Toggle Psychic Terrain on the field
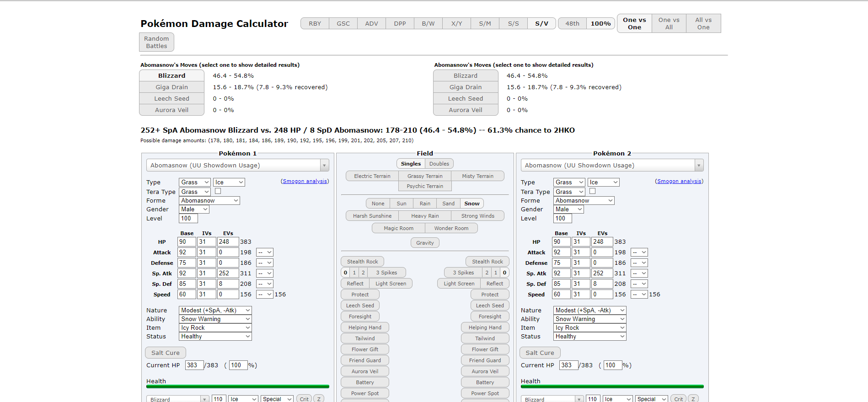The height and width of the screenshot is (402, 868). click(425, 186)
